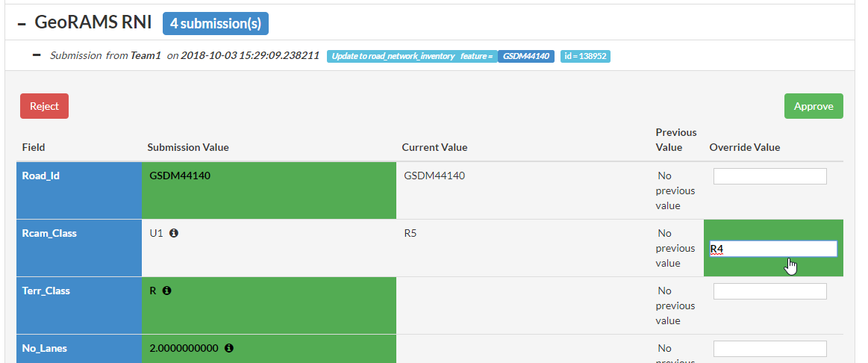Viewport: 868px width, 363px height.
Task: Click the Override Value column header
Action: (x=745, y=147)
